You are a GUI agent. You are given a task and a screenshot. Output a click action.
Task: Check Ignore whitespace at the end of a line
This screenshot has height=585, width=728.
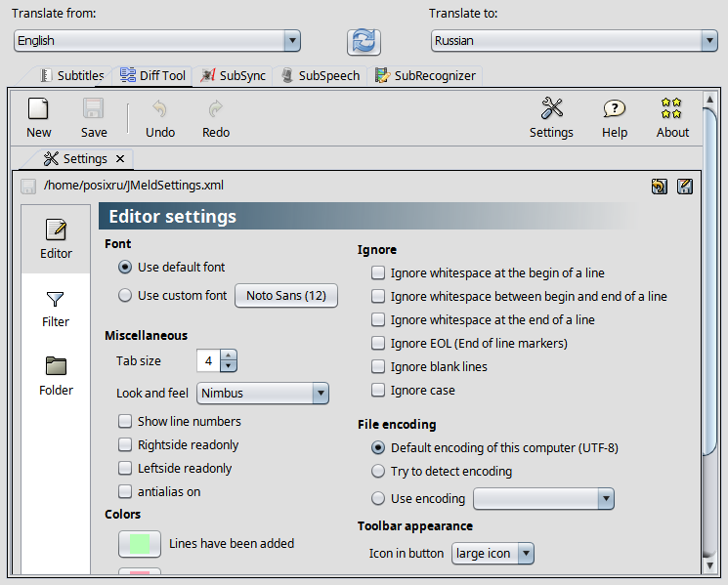point(378,319)
